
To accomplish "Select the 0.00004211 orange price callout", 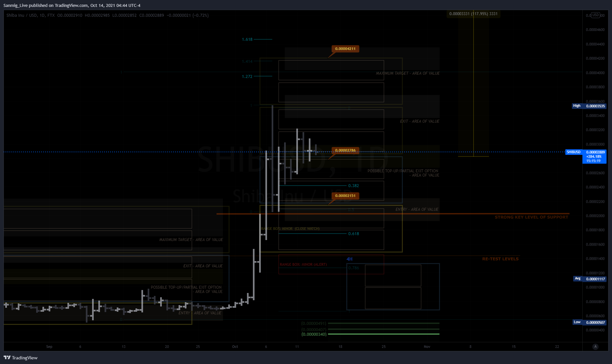I will coord(345,49).
